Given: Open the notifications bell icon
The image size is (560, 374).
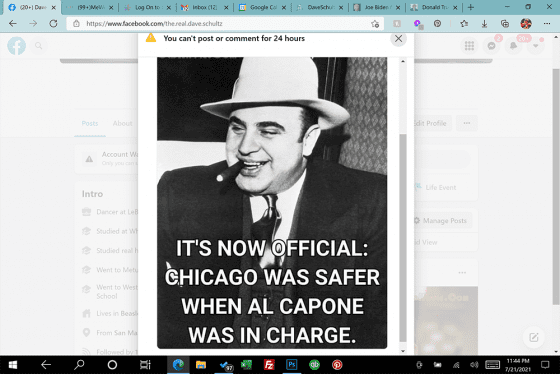Looking at the screenshot, I should coord(513,46).
